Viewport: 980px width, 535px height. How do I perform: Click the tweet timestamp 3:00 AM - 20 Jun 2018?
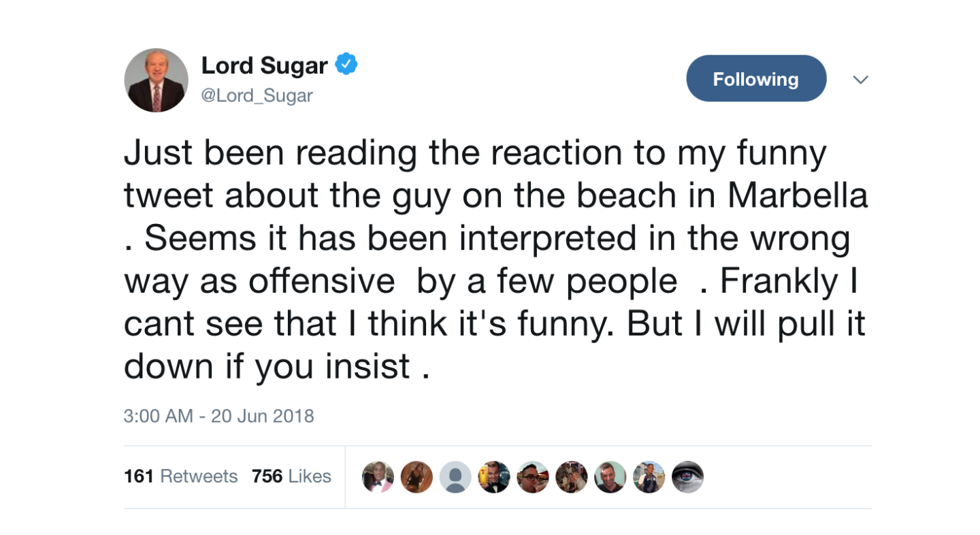point(218,416)
